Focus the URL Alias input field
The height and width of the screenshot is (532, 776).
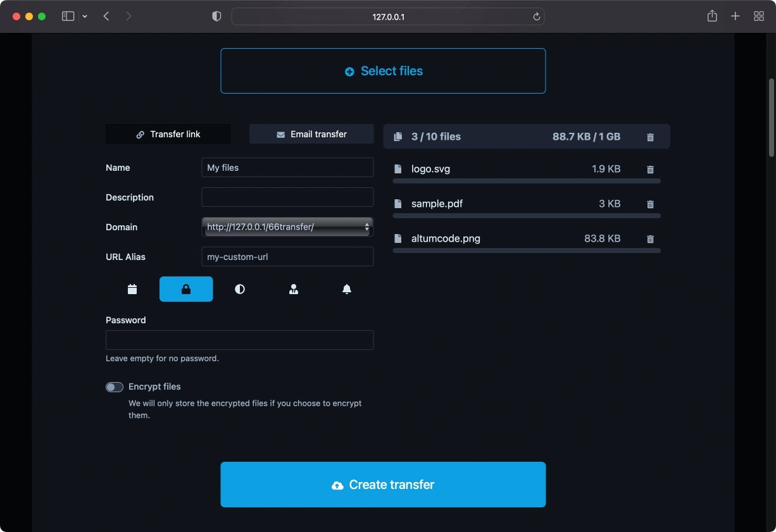click(x=287, y=256)
